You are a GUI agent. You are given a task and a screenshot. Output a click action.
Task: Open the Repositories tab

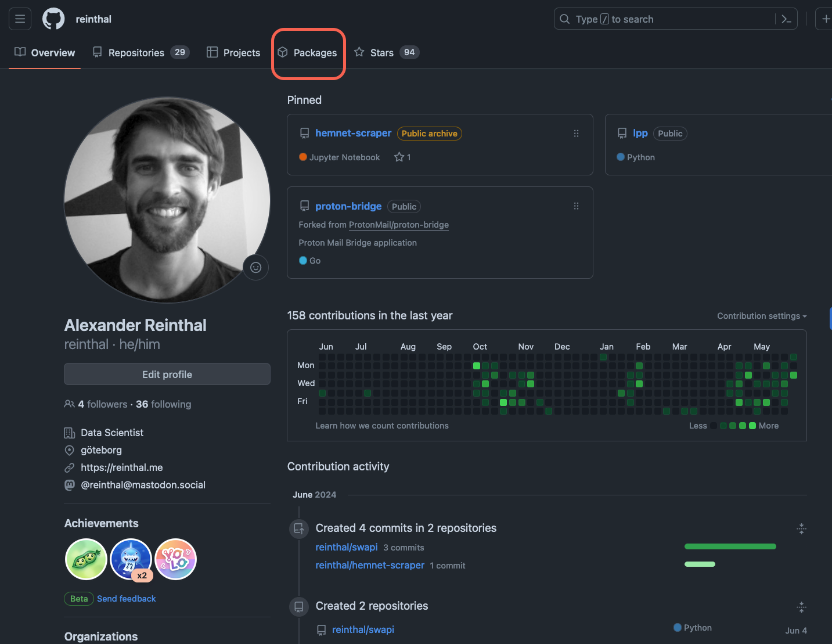[141, 53]
